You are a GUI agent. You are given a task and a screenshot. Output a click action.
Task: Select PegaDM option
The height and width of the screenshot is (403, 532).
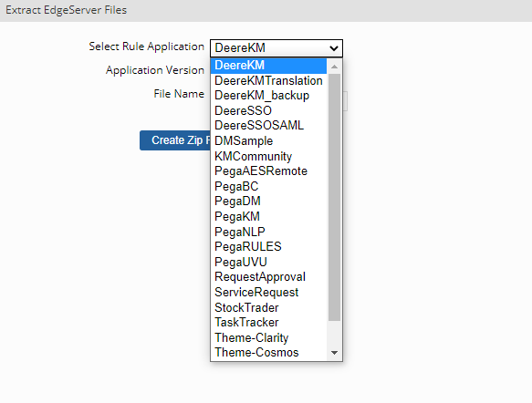coord(268,201)
